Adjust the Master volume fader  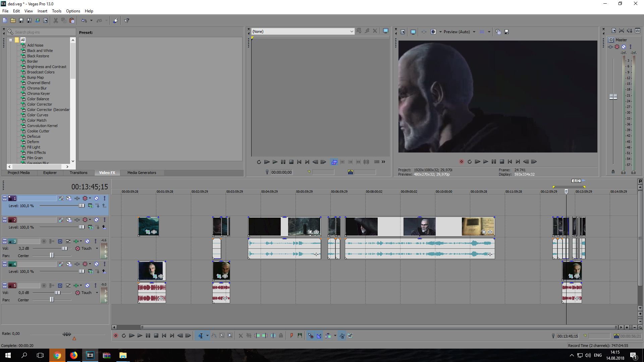pyautogui.click(x=613, y=97)
